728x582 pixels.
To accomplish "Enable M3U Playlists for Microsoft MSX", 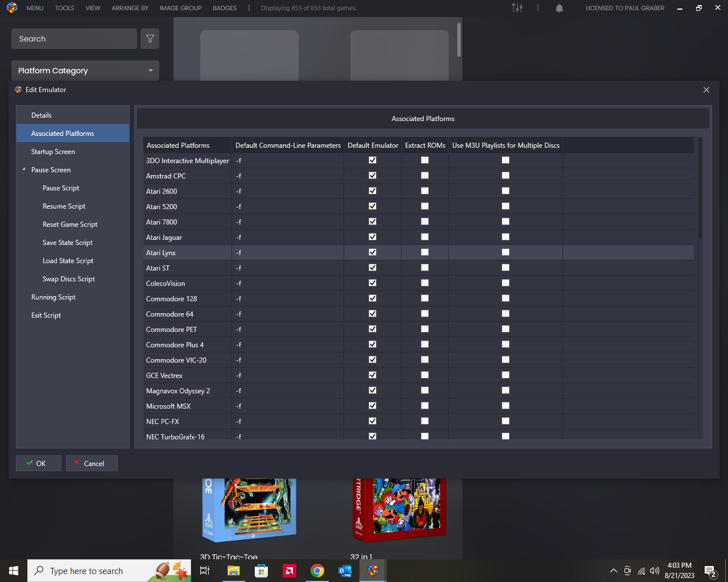I will pyautogui.click(x=506, y=406).
